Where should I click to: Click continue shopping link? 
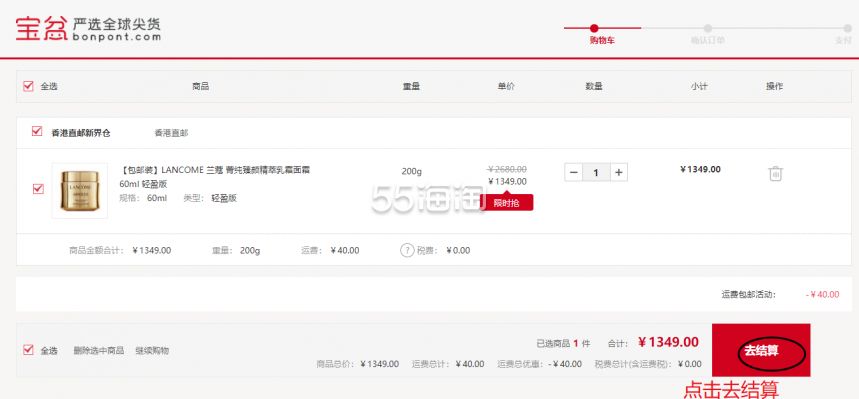tap(152, 350)
